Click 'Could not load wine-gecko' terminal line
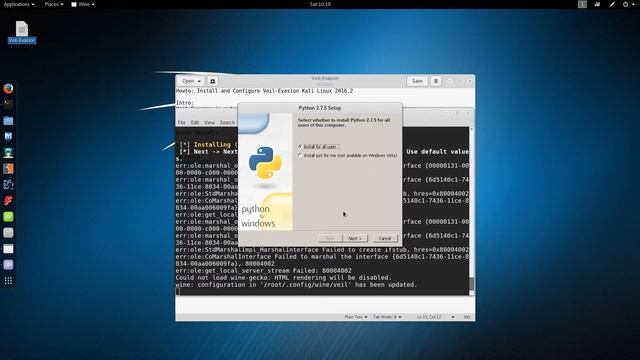This screenshot has width=640, height=360. pyautogui.click(x=284, y=278)
